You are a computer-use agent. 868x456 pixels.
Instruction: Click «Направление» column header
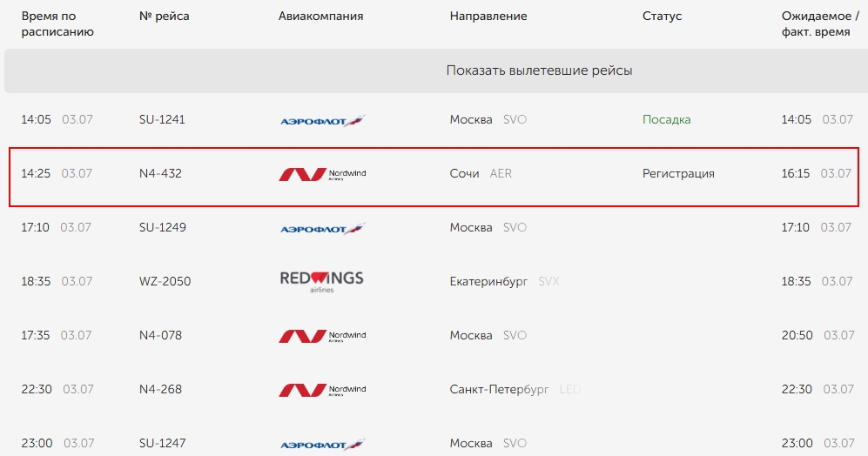tap(488, 16)
